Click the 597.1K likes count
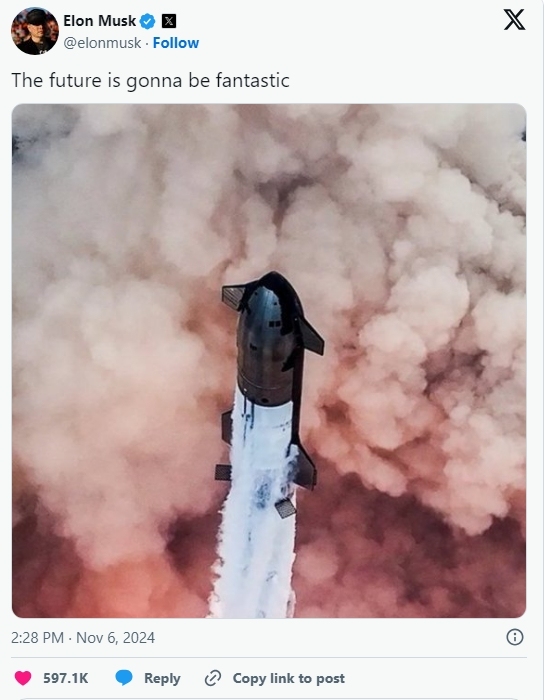This screenshot has width=545, height=700. (x=66, y=678)
